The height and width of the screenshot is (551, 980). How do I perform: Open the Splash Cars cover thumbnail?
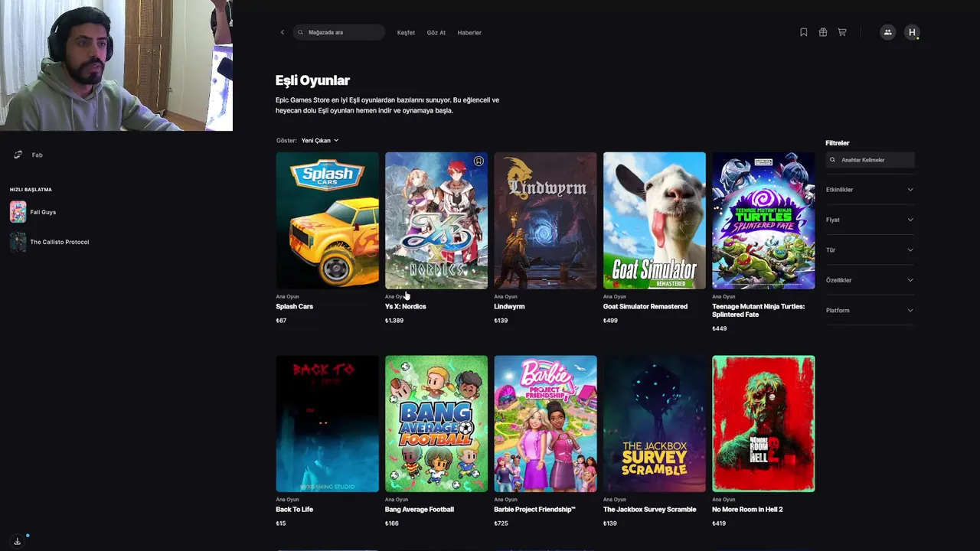(327, 220)
